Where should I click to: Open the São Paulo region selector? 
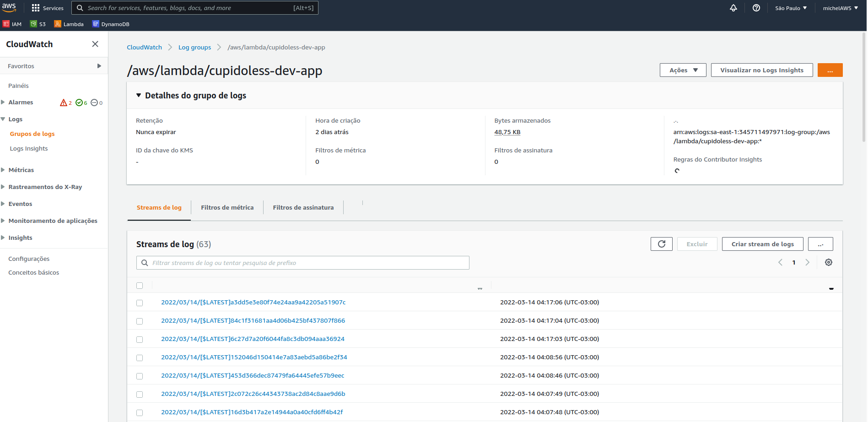[790, 8]
